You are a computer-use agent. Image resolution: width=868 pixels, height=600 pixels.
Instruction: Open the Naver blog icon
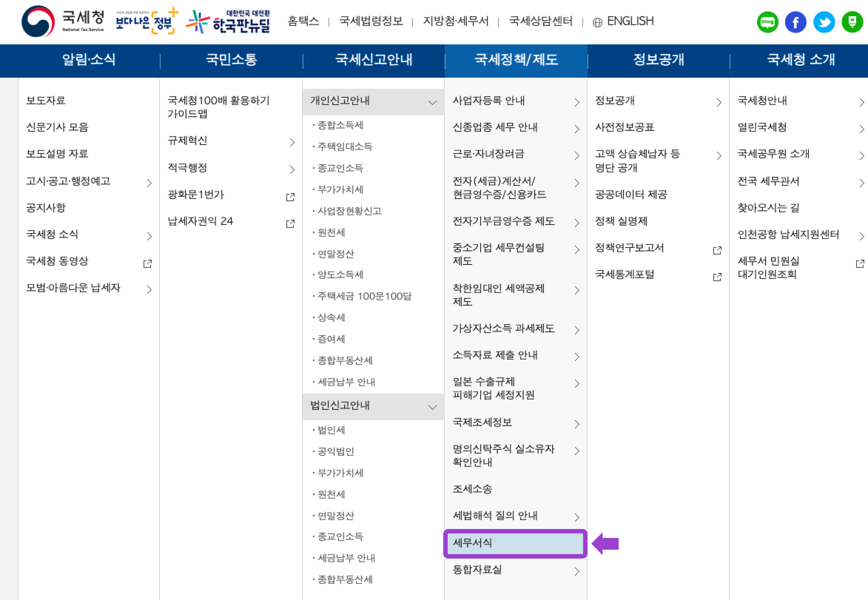pos(767,22)
